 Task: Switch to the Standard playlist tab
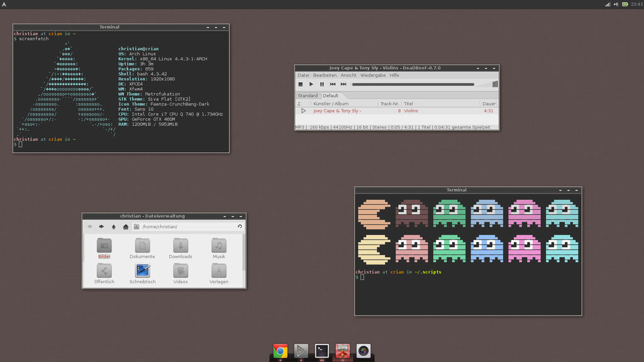click(308, 96)
